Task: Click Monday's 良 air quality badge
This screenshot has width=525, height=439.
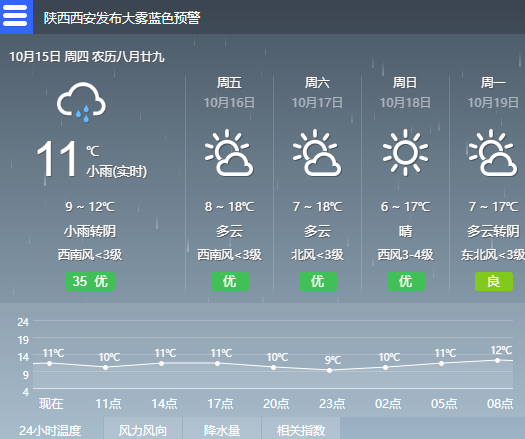Action: pyautogui.click(x=494, y=281)
